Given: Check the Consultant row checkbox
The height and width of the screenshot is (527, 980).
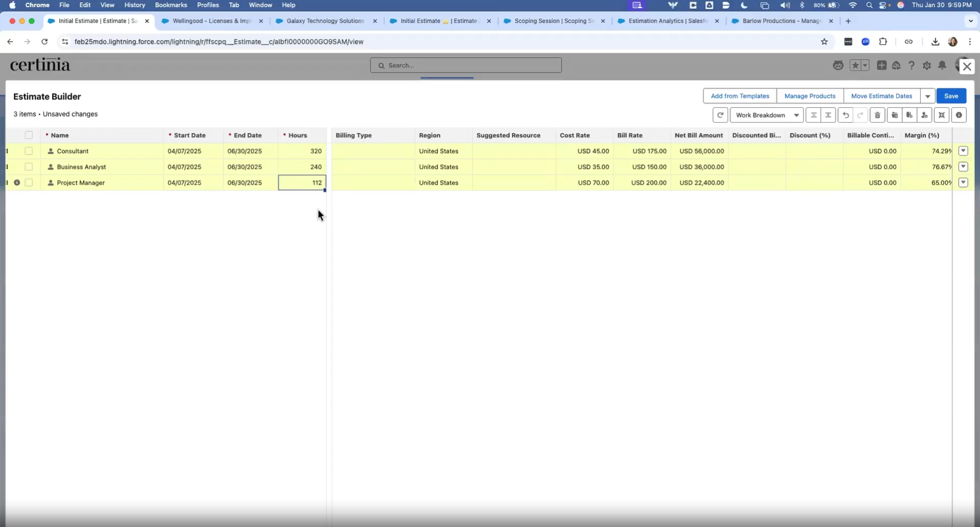Looking at the screenshot, I should tap(29, 151).
